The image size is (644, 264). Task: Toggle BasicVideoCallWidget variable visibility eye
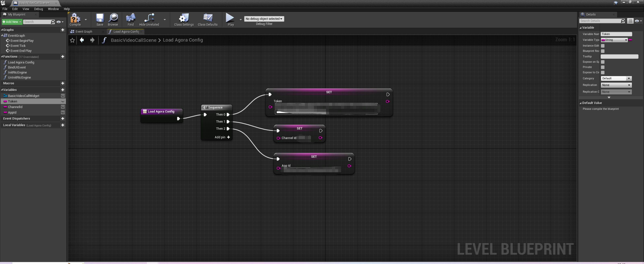coord(63,96)
